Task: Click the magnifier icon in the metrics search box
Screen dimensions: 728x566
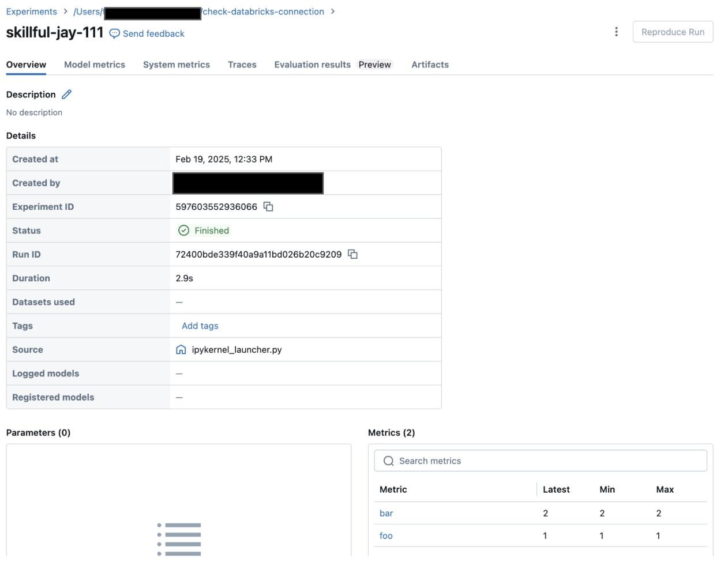Action: point(388,461)
